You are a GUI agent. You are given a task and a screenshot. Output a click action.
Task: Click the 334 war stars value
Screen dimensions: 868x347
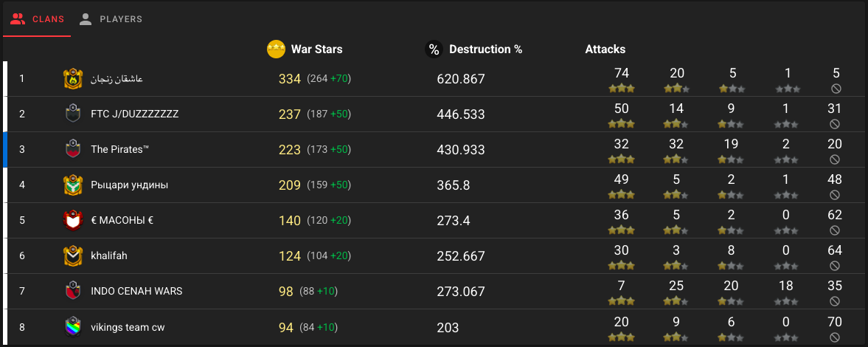pyautogui.click(x=289, y=78)
